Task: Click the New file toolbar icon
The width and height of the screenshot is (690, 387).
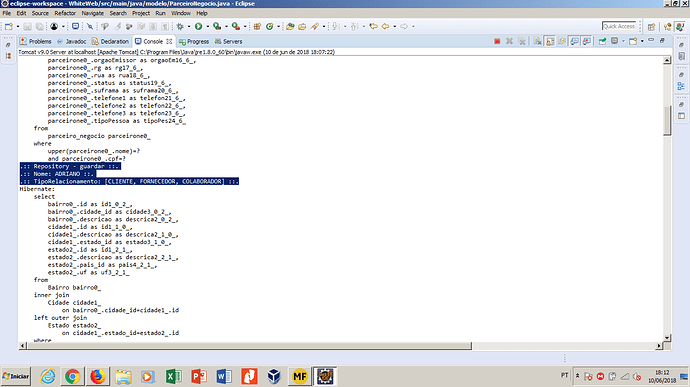Action: [9, 26]
